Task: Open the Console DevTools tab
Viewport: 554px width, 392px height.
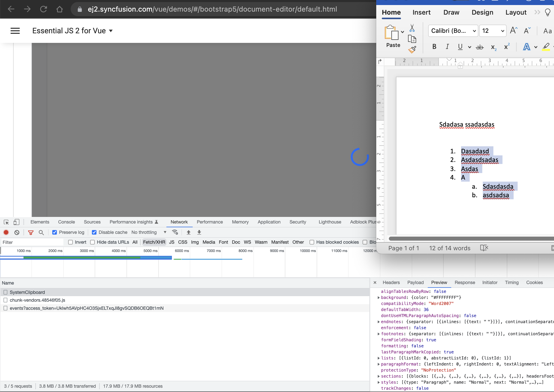Action: click(66, 222)
